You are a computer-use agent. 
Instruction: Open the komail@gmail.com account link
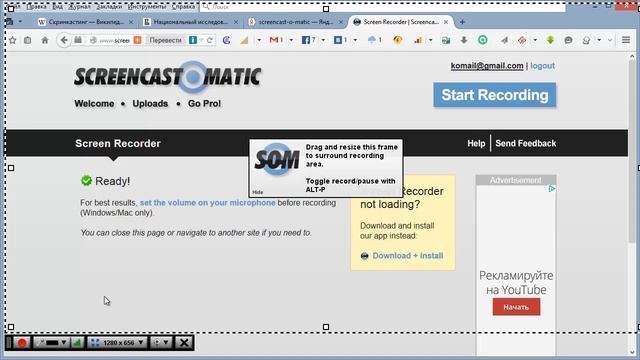click(x=487, y=66)
